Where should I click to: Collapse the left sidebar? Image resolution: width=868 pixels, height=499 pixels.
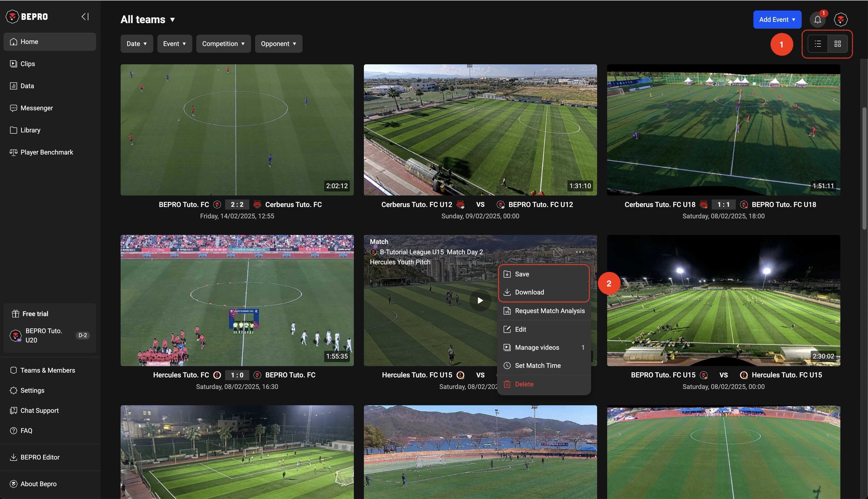click(85, 16)
